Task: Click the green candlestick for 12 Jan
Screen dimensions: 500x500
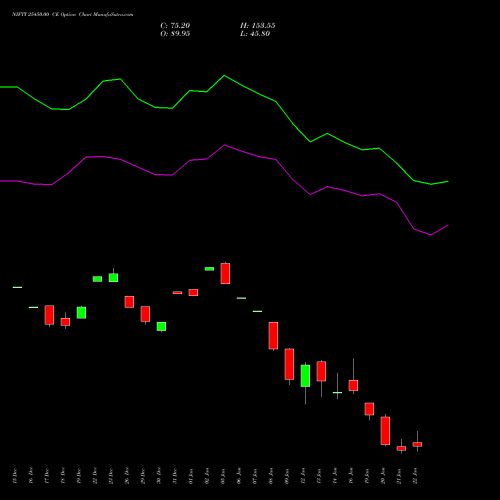Action: point(305,376)
